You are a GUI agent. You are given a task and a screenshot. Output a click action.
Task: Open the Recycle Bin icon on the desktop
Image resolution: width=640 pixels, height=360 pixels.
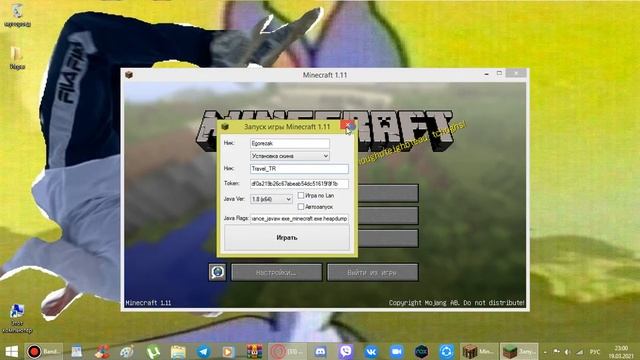pos(17,16)
